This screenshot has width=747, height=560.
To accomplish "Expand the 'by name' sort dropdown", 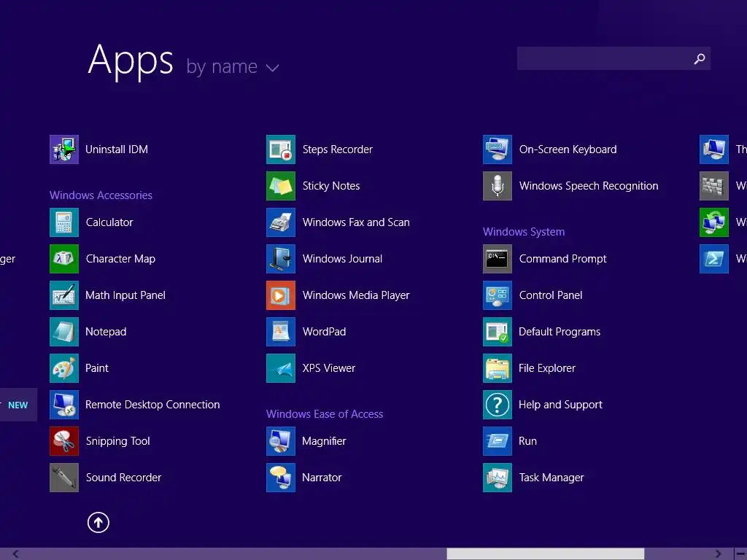I will click(x=233, y=66).
